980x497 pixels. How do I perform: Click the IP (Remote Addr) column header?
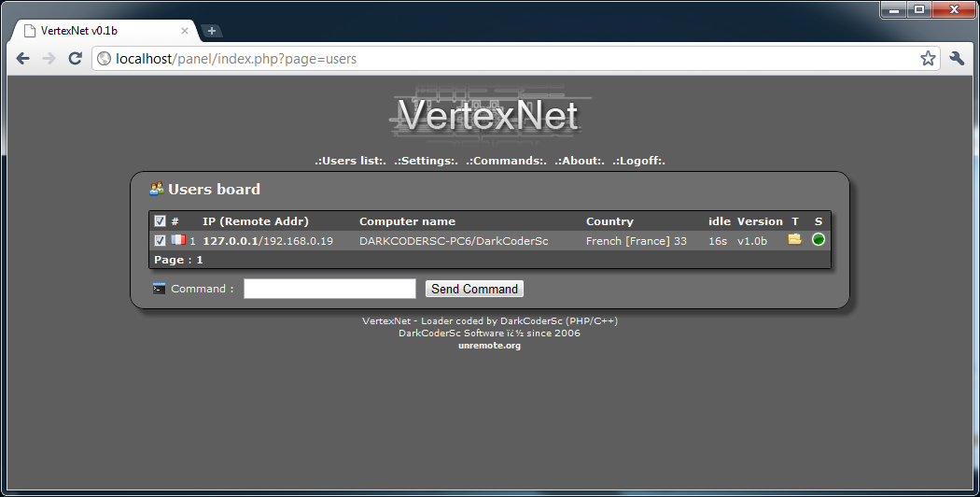(x=256, y=221)
